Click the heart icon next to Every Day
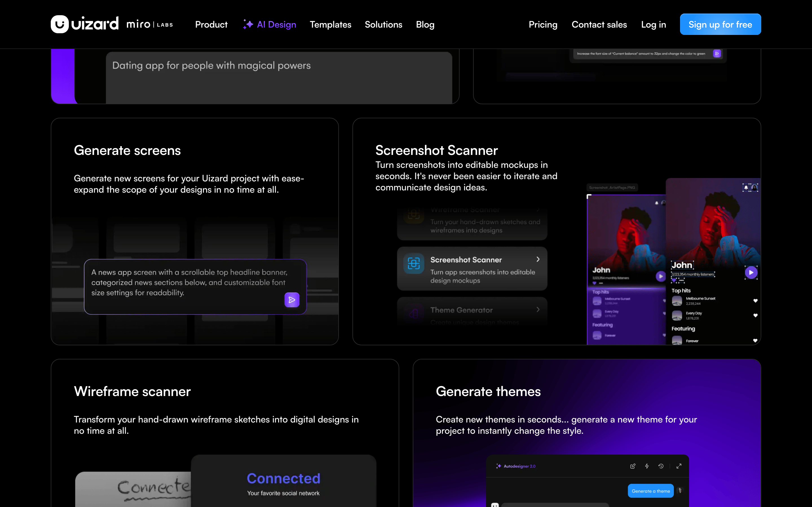 point(755,315)
